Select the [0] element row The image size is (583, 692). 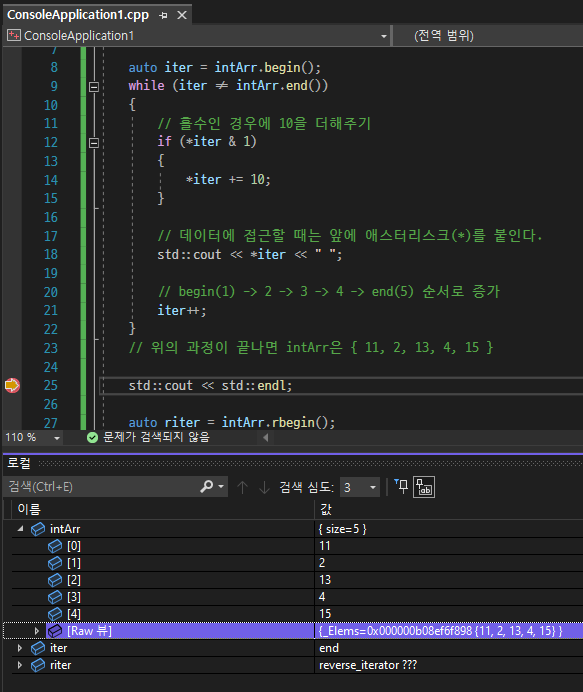click(293, 546)
